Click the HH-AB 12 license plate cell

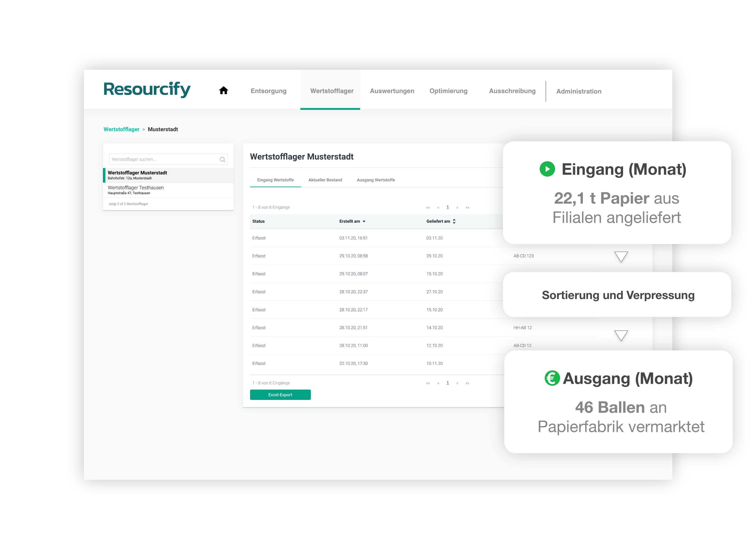click(x=522, y=328)
